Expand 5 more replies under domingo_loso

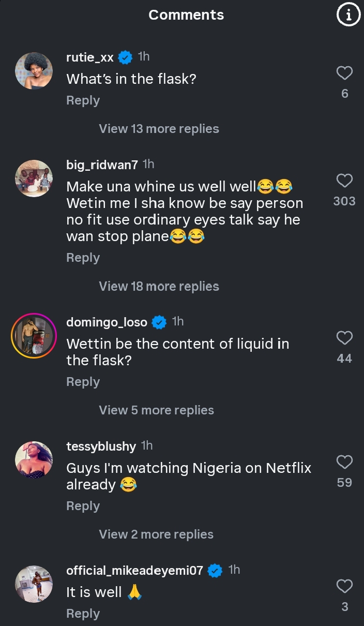pos(156,410)
